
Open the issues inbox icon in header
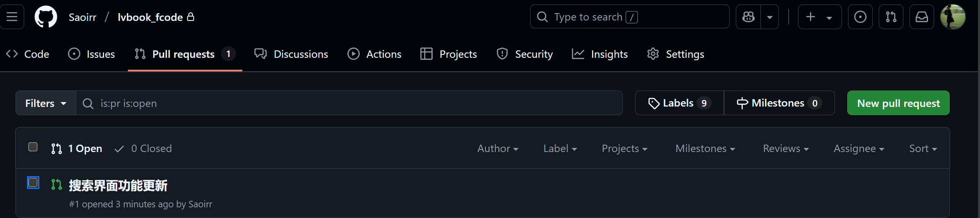860,17
